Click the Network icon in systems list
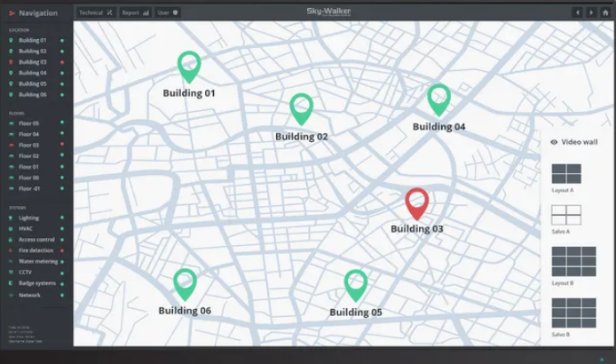 11,295
